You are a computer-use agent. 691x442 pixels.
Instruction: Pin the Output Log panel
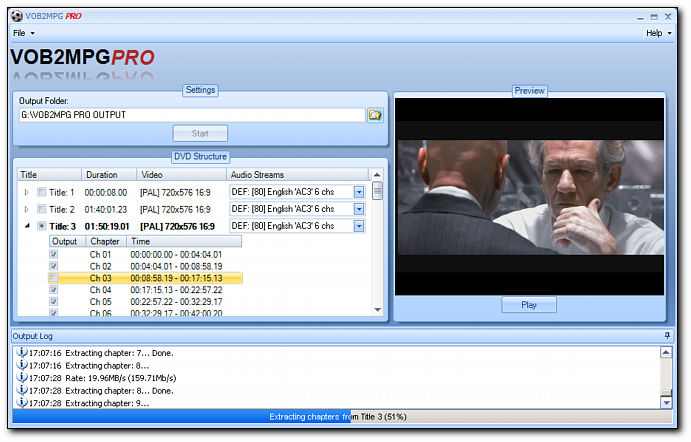coord(667,336)
